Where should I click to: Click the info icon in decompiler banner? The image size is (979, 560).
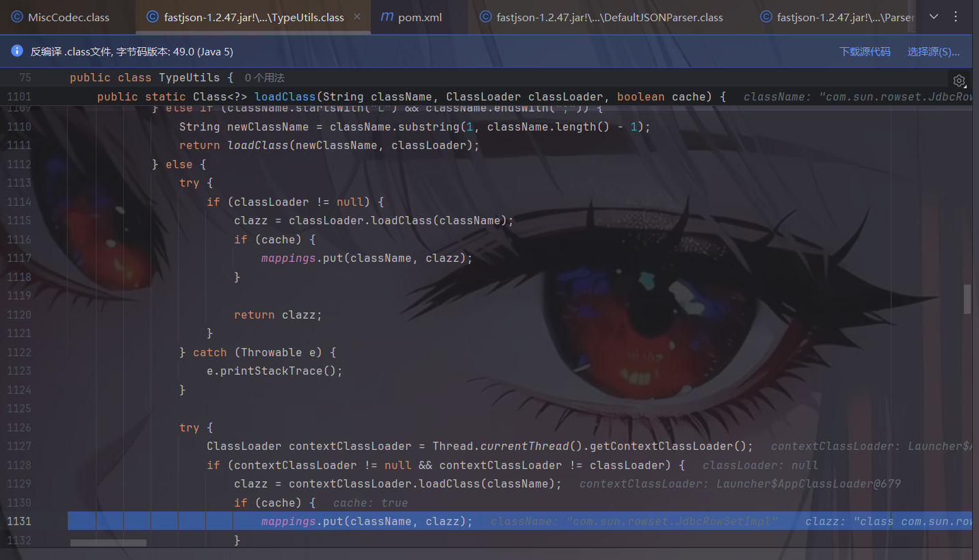17,51
